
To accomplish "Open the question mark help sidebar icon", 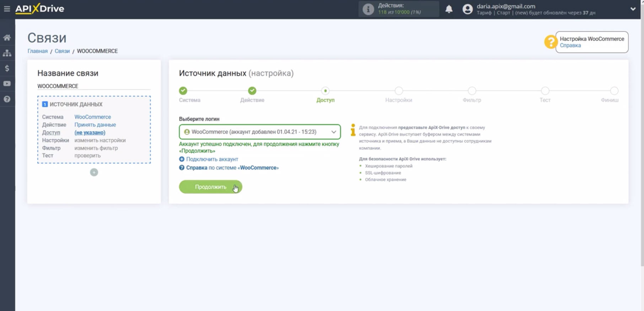I will point(7,99).
